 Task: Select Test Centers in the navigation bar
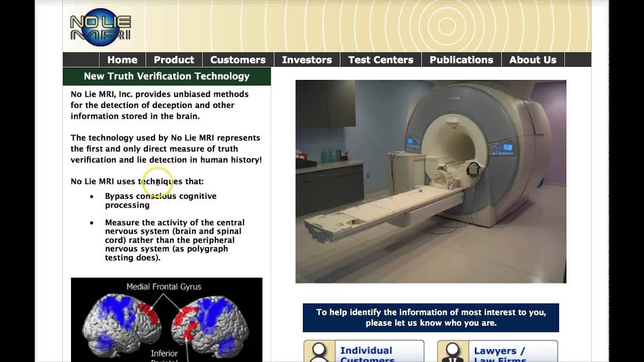click(381, 60)
